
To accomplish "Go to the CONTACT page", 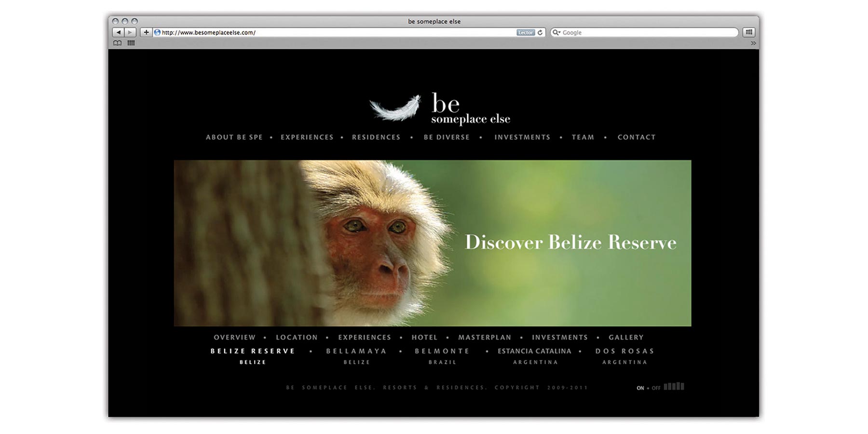I will pos(637,137).
